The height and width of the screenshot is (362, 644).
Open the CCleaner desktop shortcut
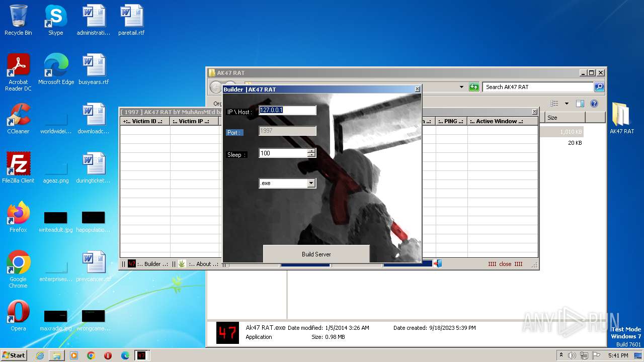(18, 119)
